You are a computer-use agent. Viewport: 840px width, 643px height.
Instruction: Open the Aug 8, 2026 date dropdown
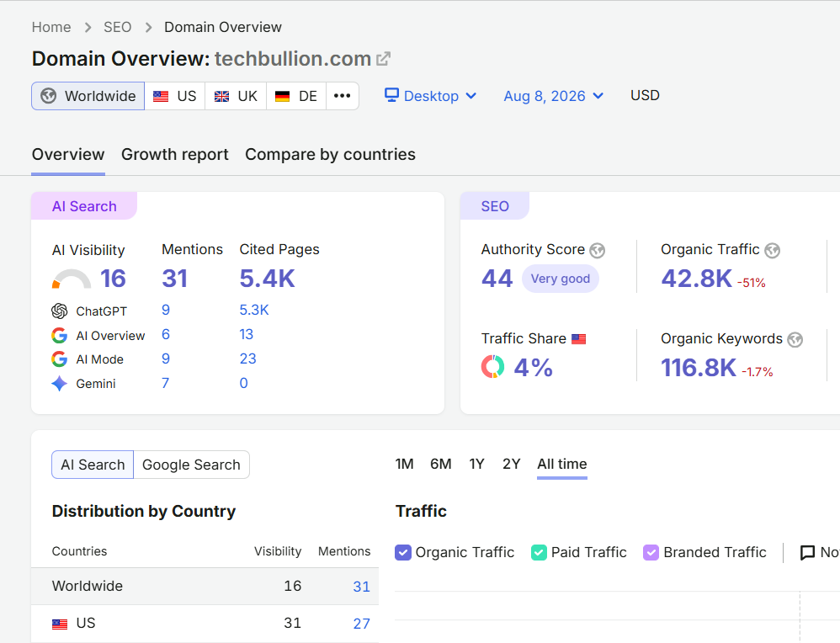tap(554, 96)
